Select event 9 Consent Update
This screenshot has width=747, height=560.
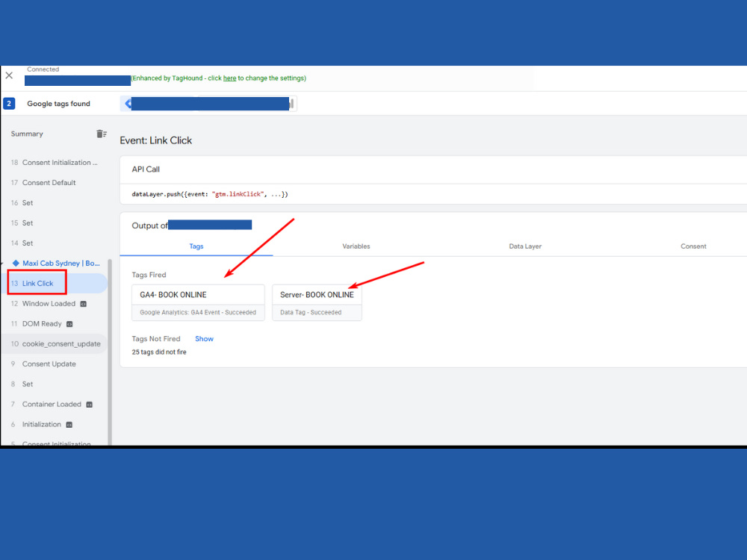pos(55,364)
